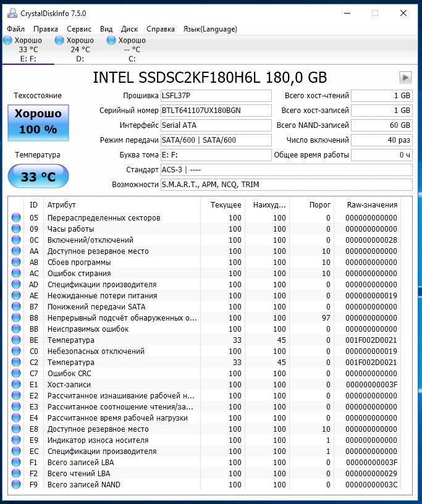Click status circle for attribute E9
The height and width of the screenshot is (504, 422).
click(16, 440)
